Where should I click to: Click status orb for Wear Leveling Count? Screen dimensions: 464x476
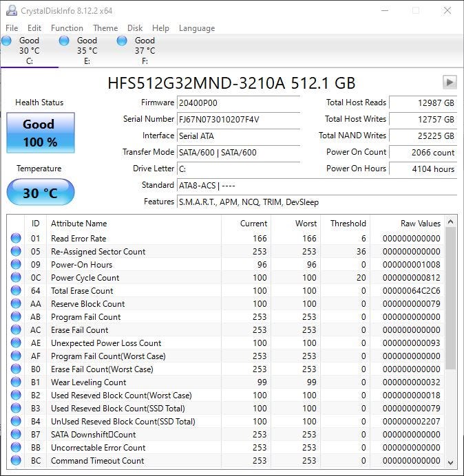pos(16,382)
